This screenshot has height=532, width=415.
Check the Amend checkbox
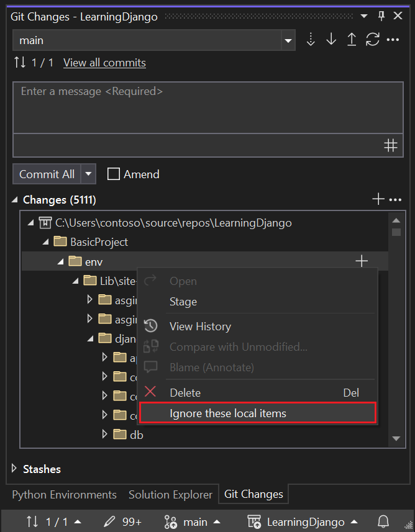click(x=114, y=174)
